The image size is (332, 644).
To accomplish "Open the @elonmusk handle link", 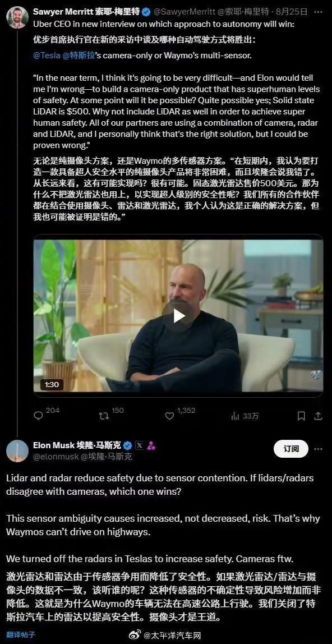I will tap(56, 456).
